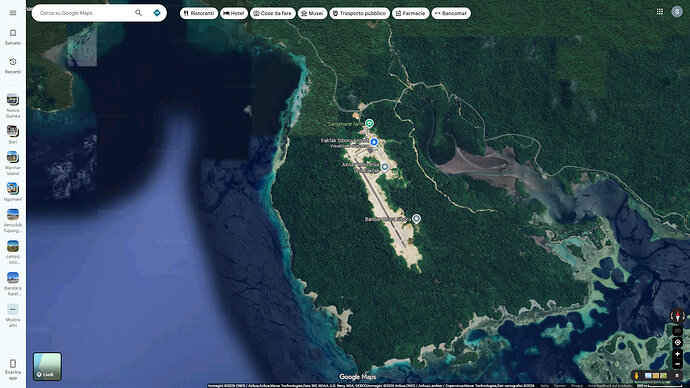This screenshot has height=388, width=690.
Task: Toggle the 3D view button
Action: (x=677, y=330)
